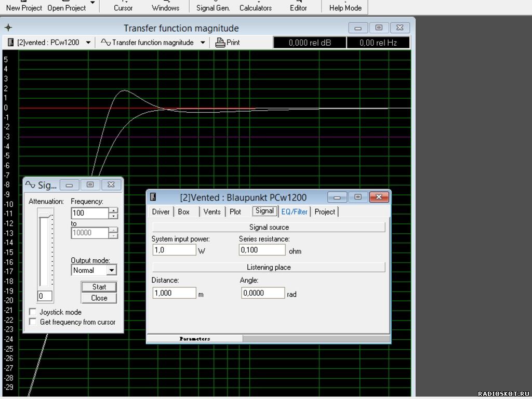Click Start in the signal generator
The width and height of the screenshot is (532, 399).
(99, 287)
